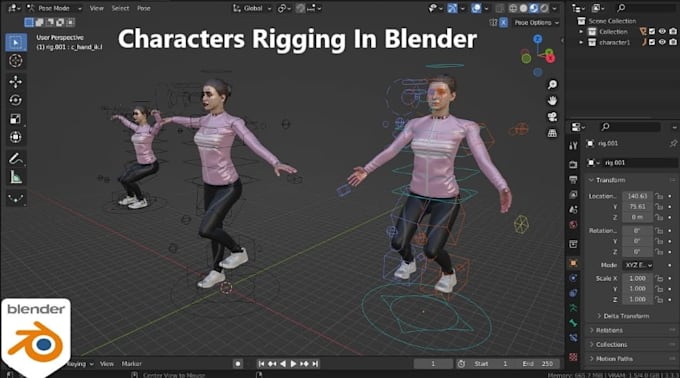
Task: Open the green Bone properties tab
Action: tap(573, 323)
